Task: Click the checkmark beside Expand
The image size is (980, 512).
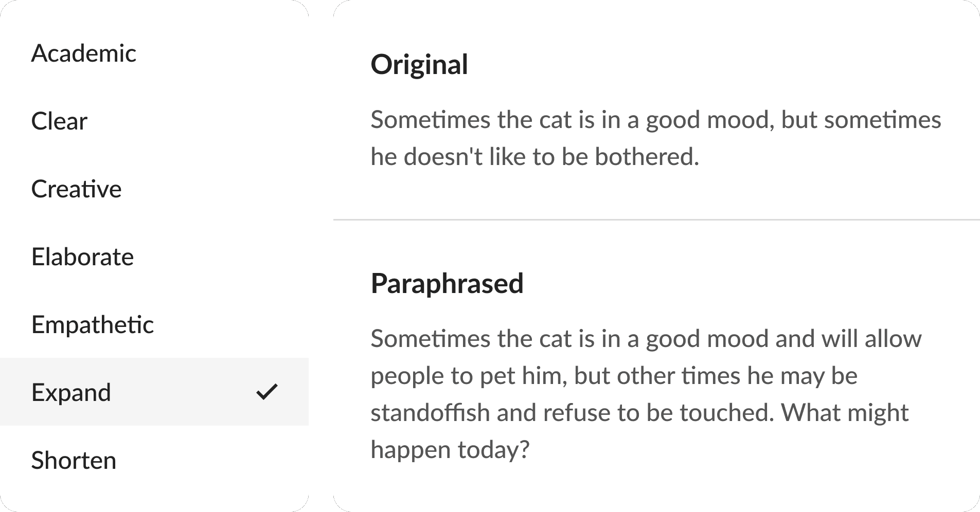Action: click(268, 392)
